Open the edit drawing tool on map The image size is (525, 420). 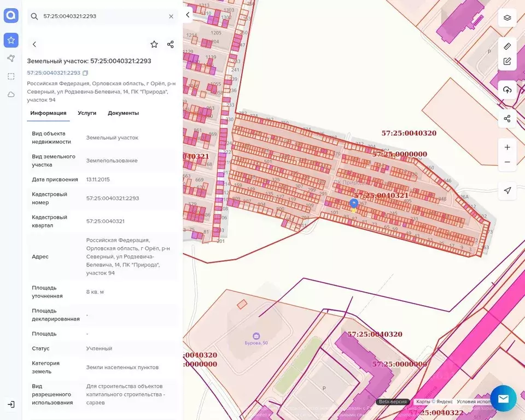pos(507,61)
